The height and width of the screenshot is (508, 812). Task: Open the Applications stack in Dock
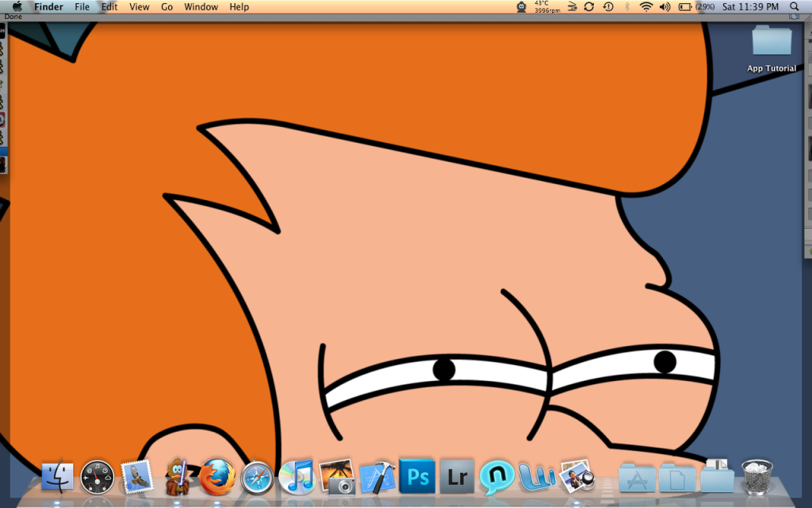coord(637,477)
